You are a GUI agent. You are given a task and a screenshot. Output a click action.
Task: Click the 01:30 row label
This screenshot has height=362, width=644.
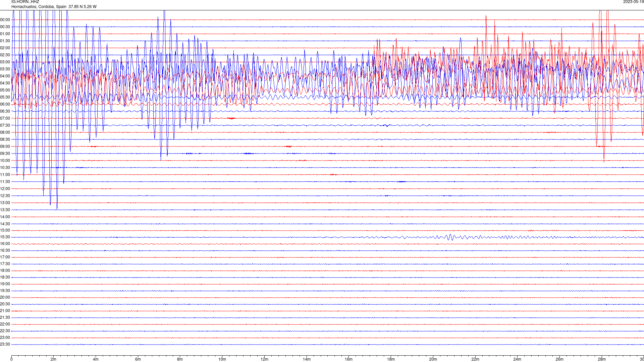click(5, 41)
